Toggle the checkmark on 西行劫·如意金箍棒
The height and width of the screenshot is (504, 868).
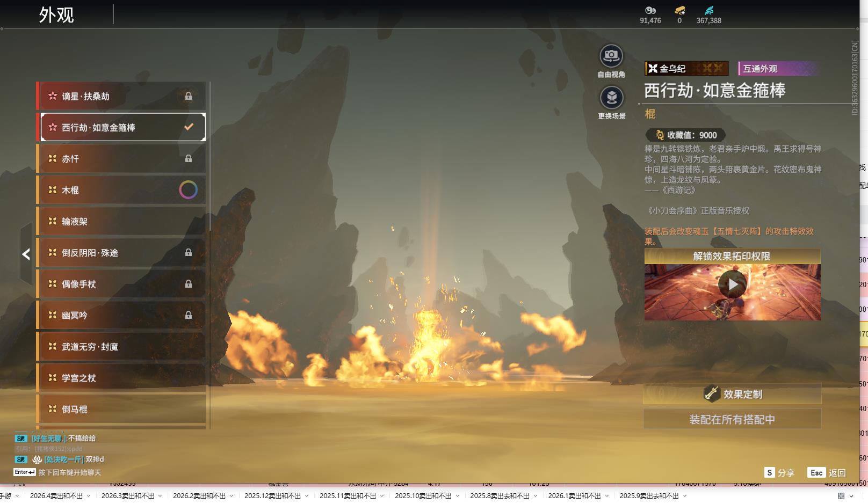(x=189, y=127)
